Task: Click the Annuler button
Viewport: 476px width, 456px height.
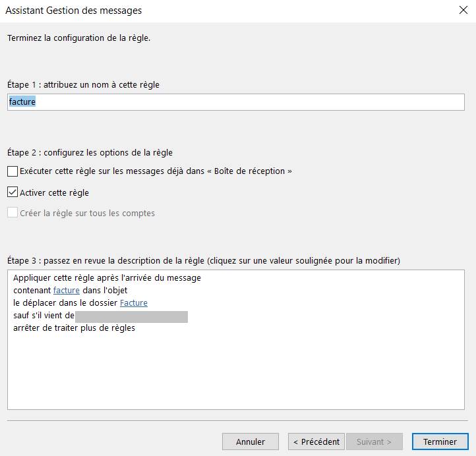Action: pos(251,442)
